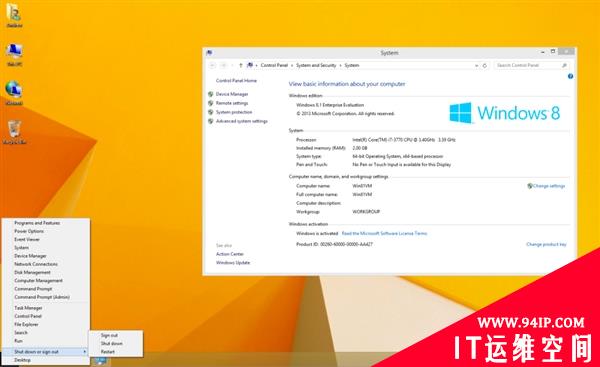Click Change product key link
Screen dimensions: 600x367
[546, 244]
